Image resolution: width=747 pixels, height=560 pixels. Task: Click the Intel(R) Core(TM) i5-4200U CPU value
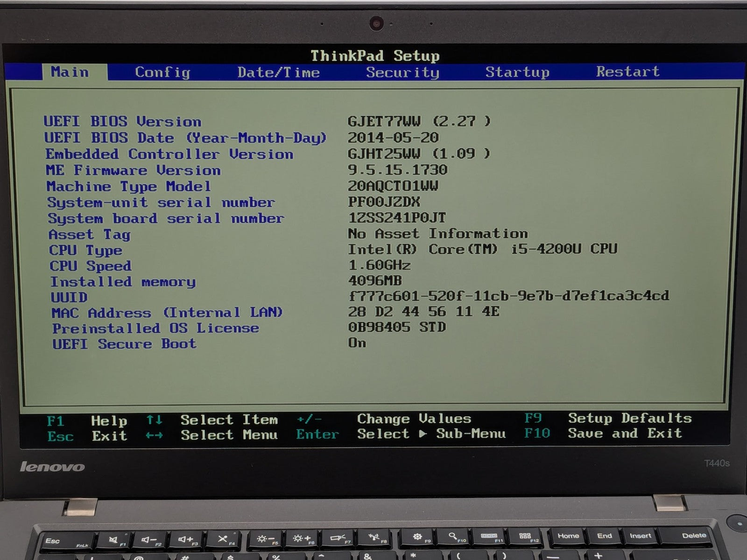483,249
